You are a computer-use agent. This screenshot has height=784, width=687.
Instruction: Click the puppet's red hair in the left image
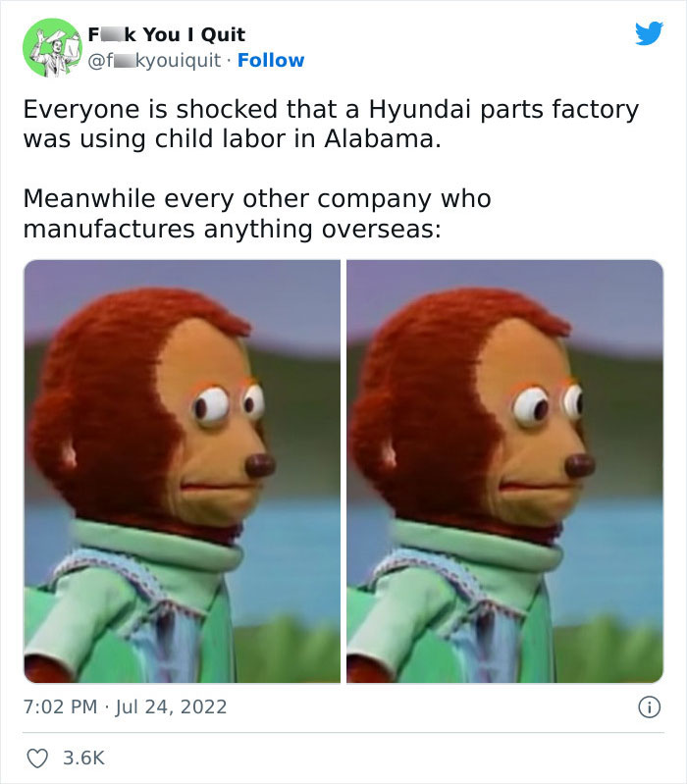(115, 360)
